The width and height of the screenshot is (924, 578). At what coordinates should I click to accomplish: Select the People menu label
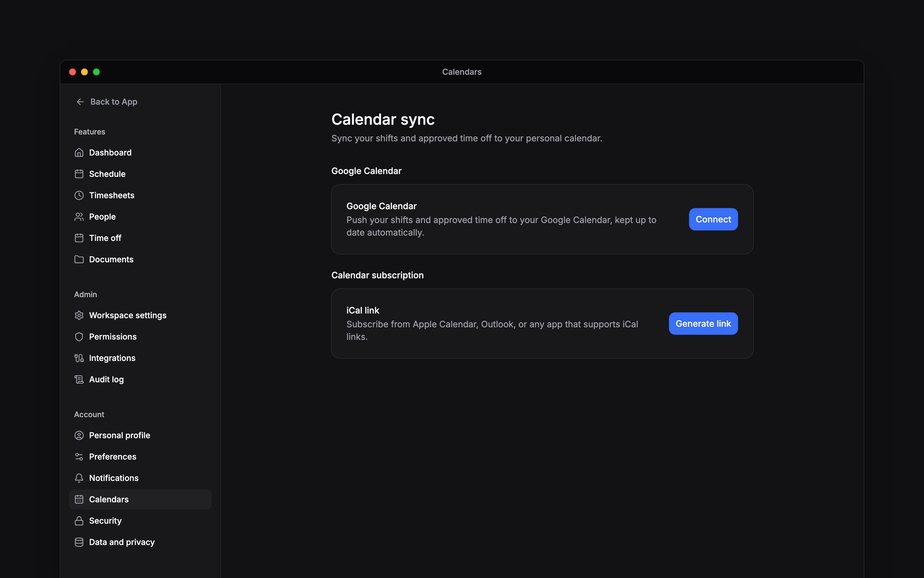point(102,217)
